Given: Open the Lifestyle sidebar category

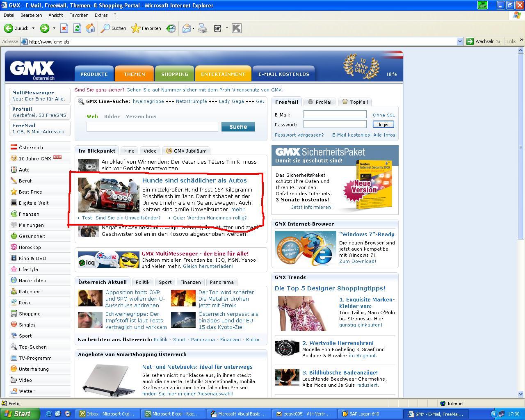Looking at the screenshot, I should (40, 269).
